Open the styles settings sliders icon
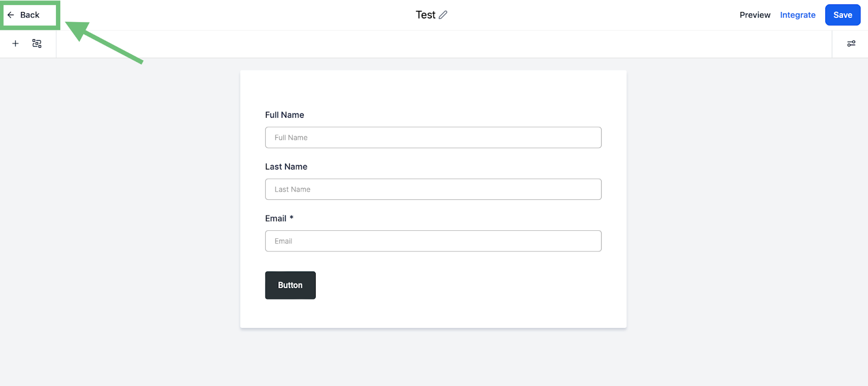This screenshot has height=386, width=868. coord(851,43)
